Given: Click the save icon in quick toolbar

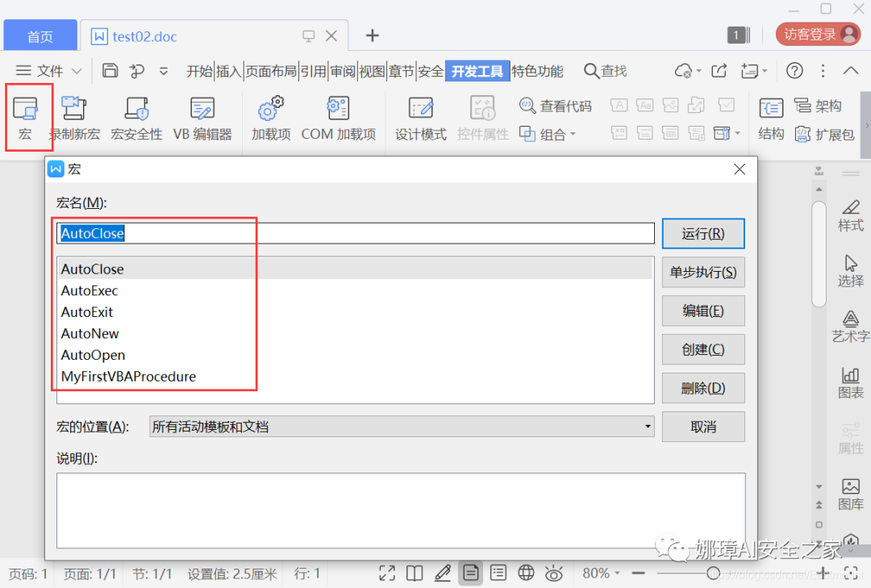Looking at the screenshot, I should [110, 71].
